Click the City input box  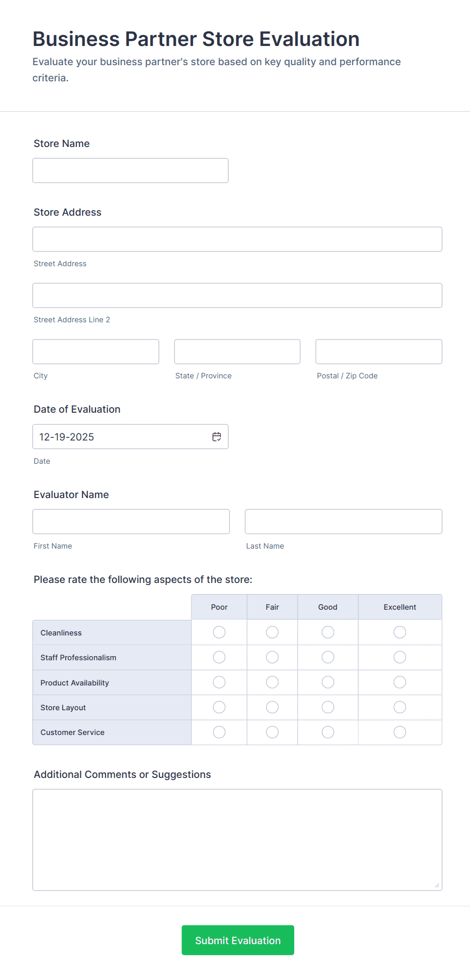(95, 351)
